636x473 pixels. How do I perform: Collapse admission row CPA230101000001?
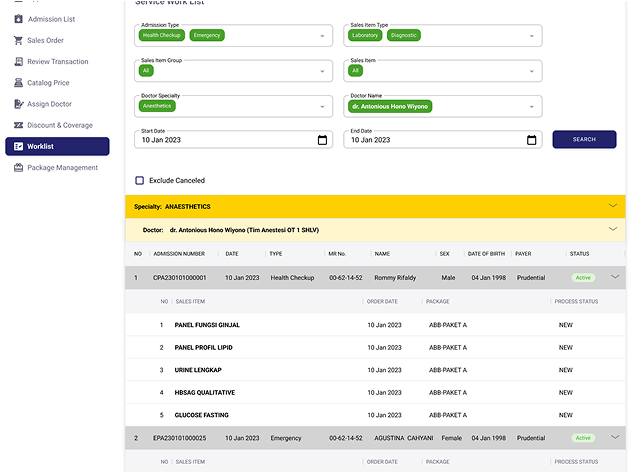point(614,277)
